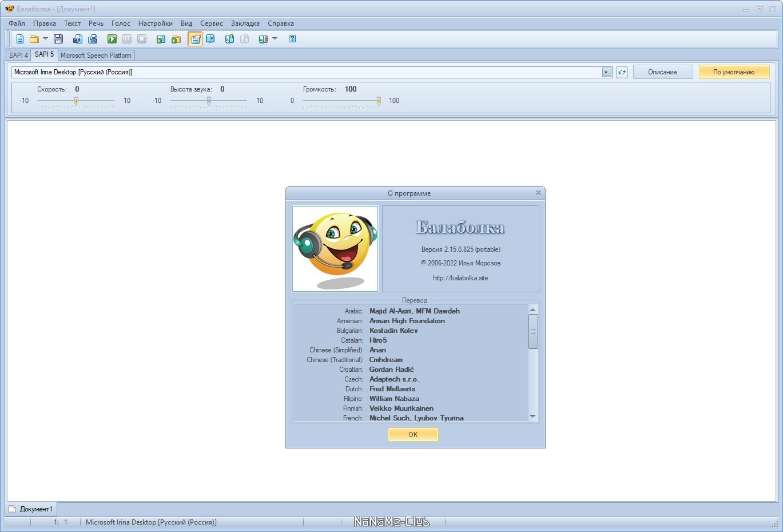Click the Save Audio File toolbar icon

78,39
